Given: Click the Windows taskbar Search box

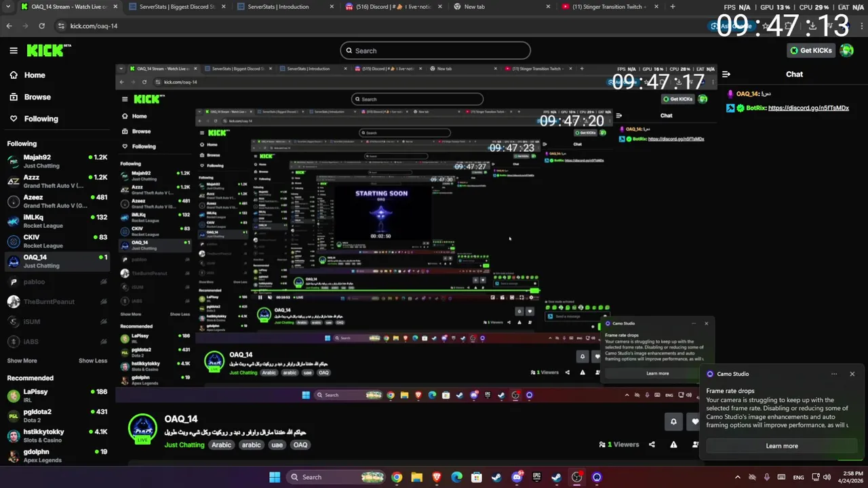Looking at the screenshot, I should pos(337,477).
